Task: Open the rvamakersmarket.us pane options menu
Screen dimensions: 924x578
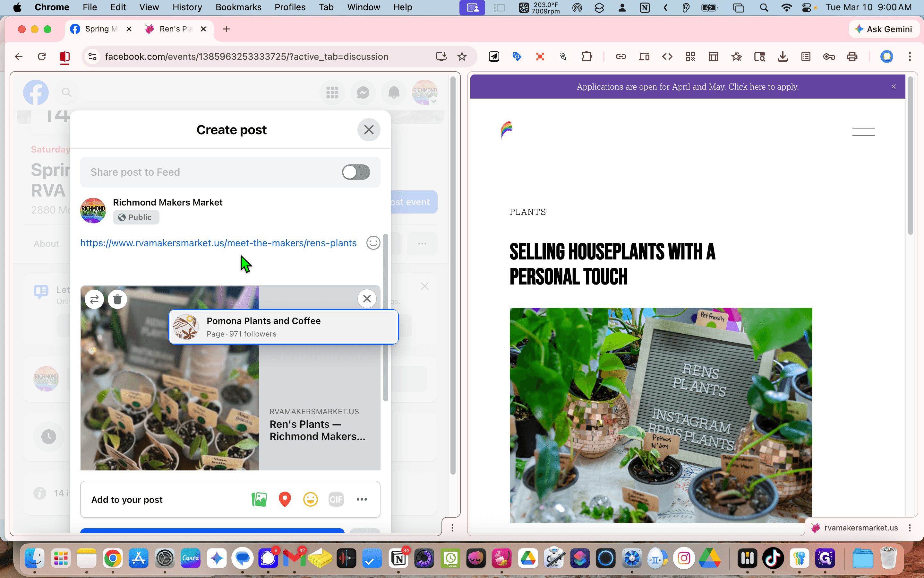Action: pos(910,528)
